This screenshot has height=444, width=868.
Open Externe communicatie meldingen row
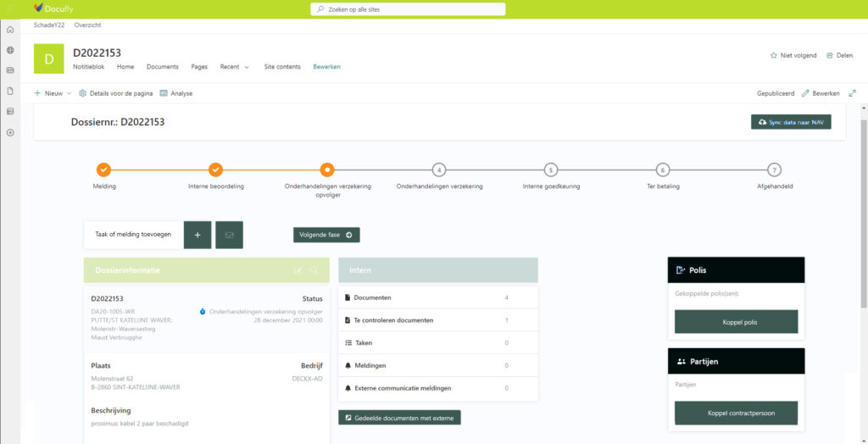(x=438, y=389)
